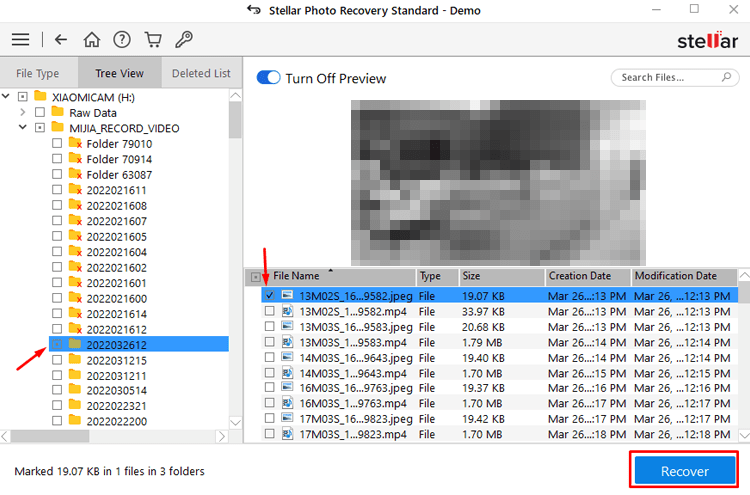
Task: Check the Folder 63087 checkbox
Action: [x=57, y=174]
